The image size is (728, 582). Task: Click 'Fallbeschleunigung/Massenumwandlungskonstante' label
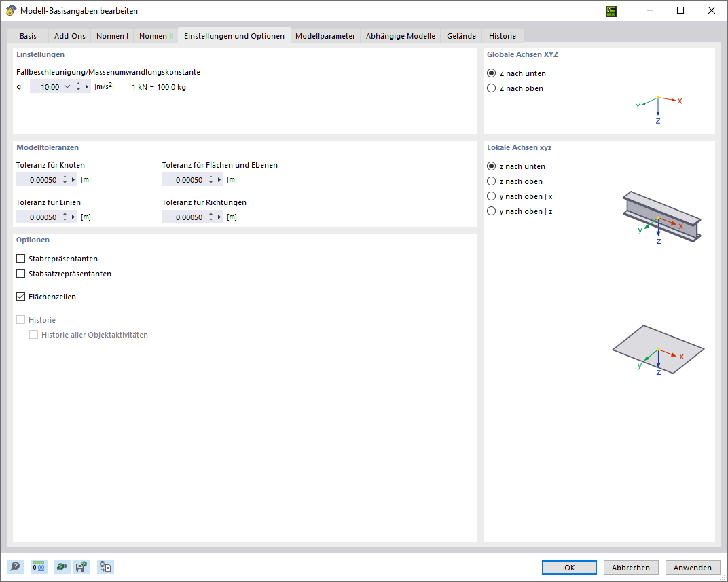tap(108, 72)
